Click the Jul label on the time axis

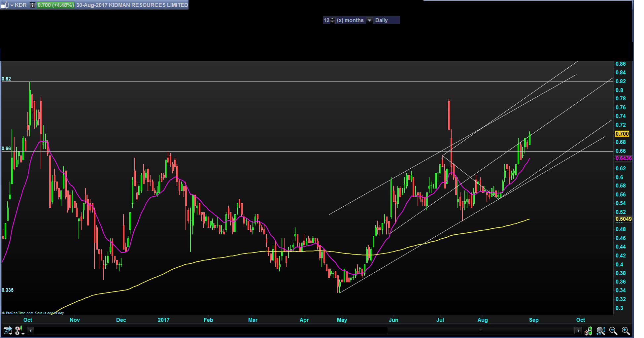tap(440, 320)
